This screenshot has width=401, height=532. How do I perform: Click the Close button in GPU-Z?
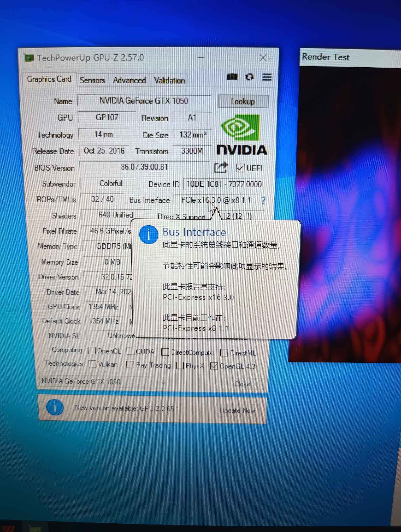(242, 384)
